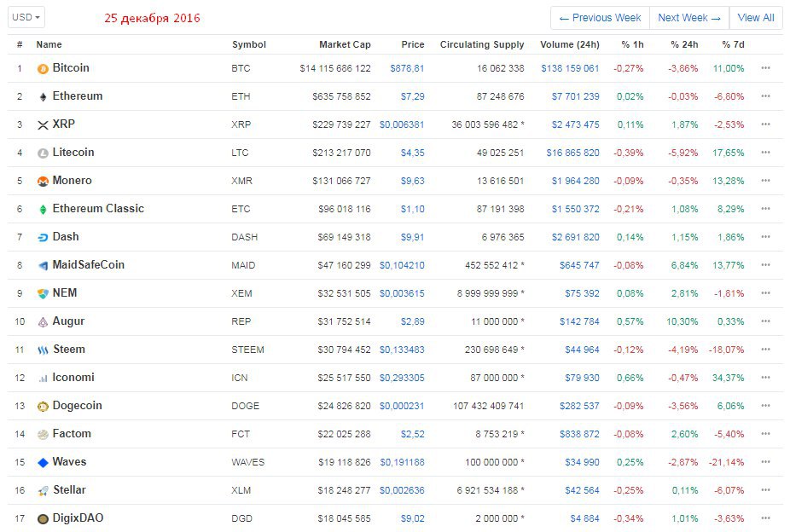Click the XRP logo icon

43,124
